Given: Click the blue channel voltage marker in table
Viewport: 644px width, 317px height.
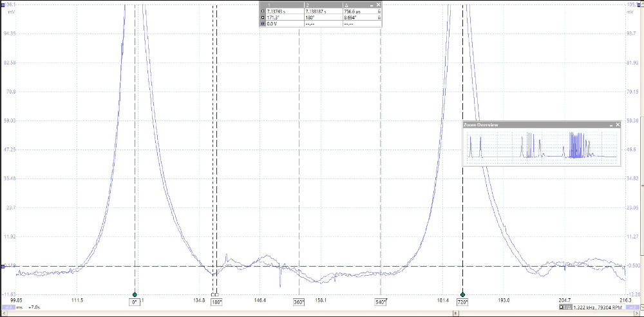Looking at the screenshot, I should [x=263, y=24].
